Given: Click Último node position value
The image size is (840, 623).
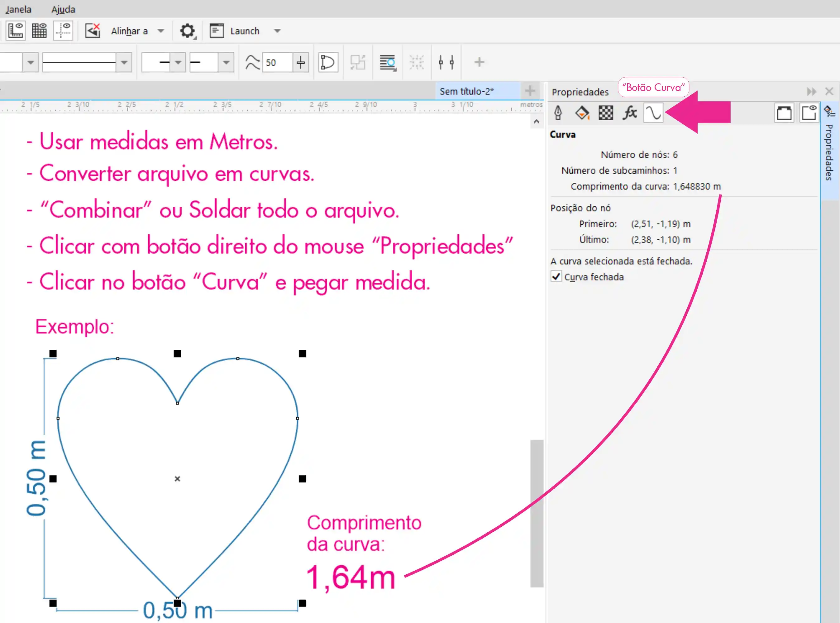Looking at the screenshot, I should pos(661,239).
